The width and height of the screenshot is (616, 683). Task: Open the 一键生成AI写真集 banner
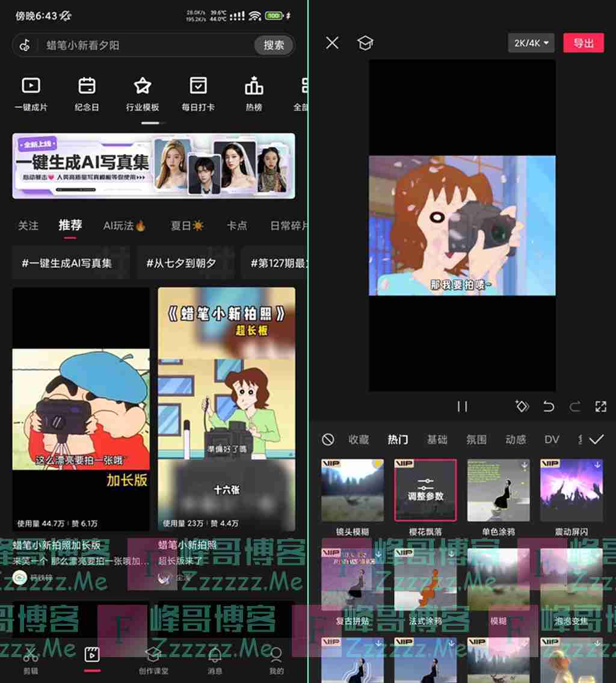[153, 166]
